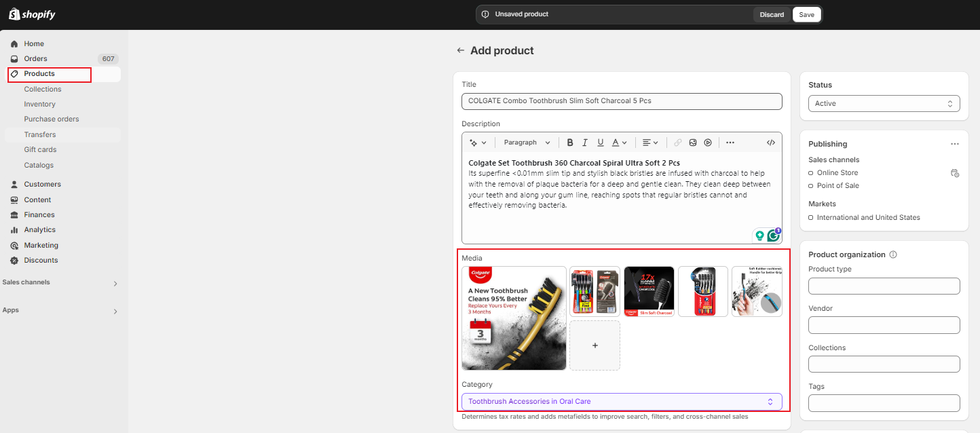Open the Status dropdown showing Active

coord(884,104)
